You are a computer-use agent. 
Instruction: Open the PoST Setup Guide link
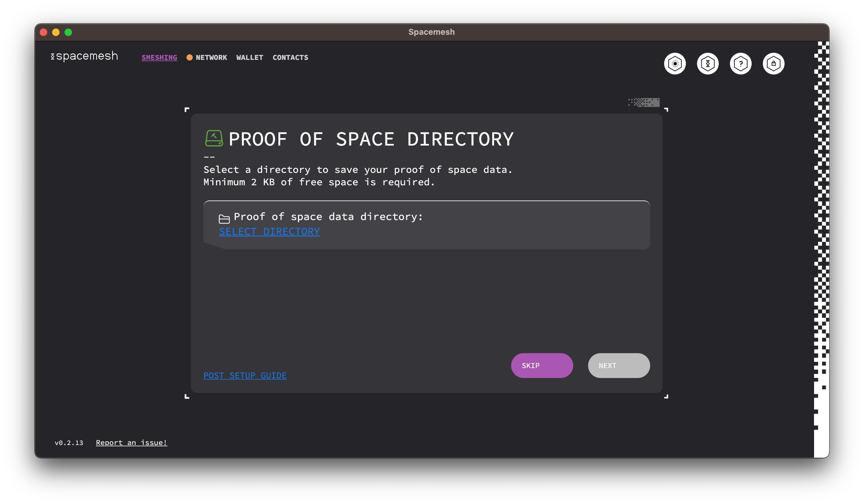point(245,376)
